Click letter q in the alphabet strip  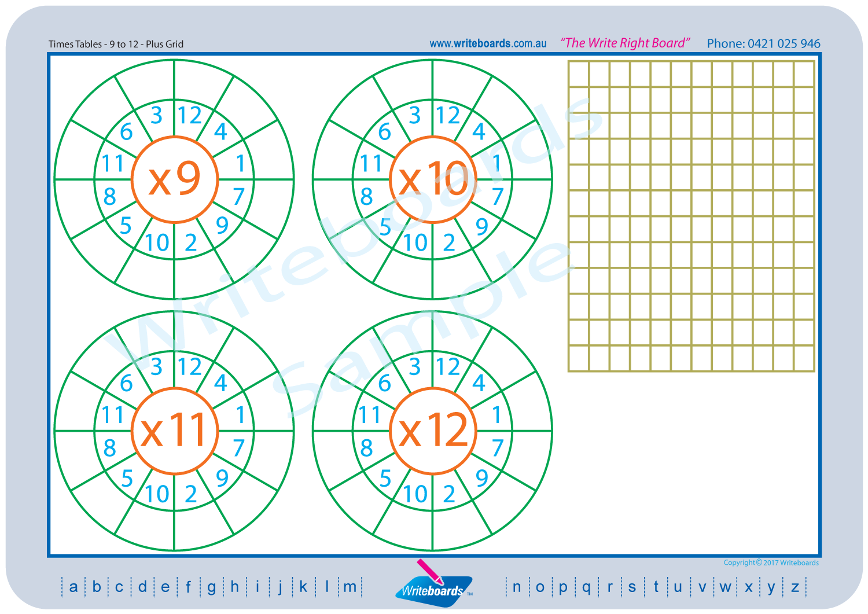pos(586,588)
